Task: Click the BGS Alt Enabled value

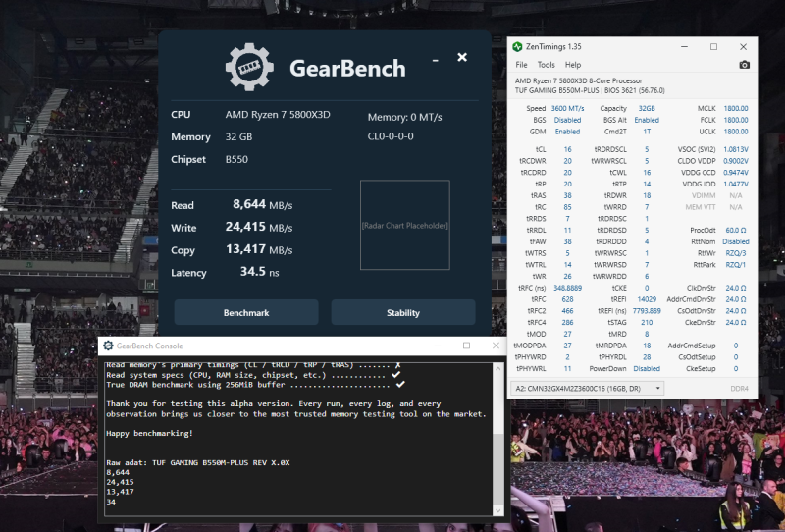Action: pyautogui.click(x=647, y=120)
